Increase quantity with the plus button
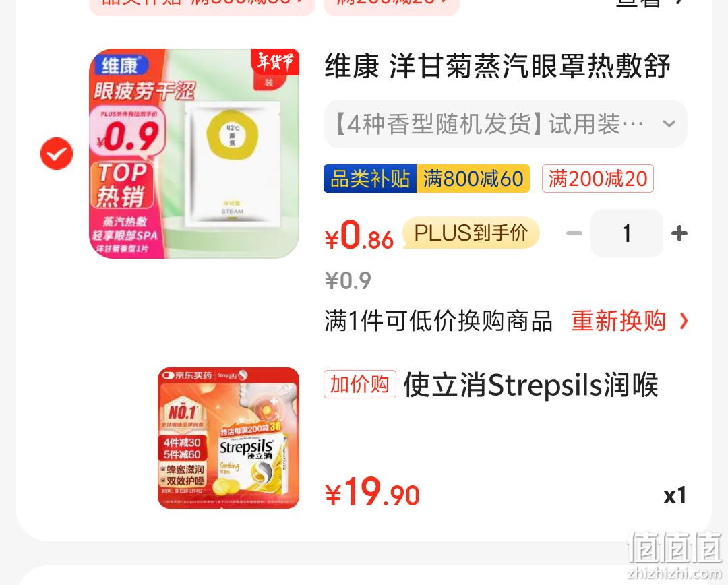 coord(679,233)
